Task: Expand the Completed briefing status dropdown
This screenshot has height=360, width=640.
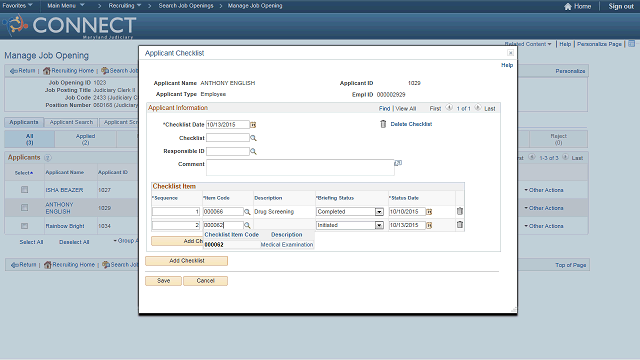Action: point(379,212)
